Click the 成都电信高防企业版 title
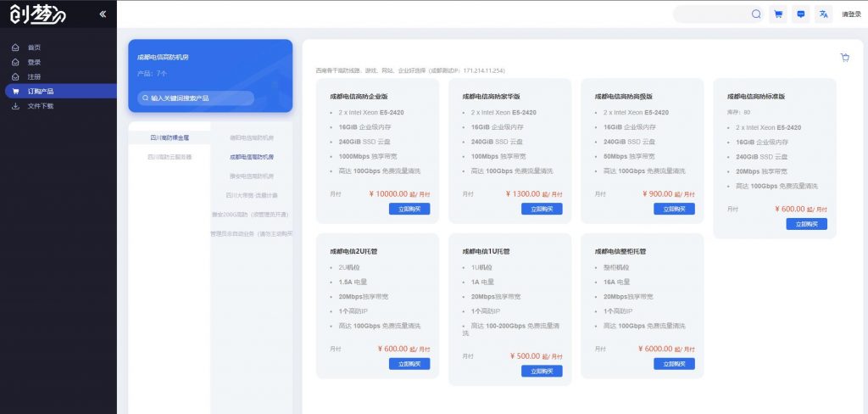The image size is (868, 414). pos(359,97)
